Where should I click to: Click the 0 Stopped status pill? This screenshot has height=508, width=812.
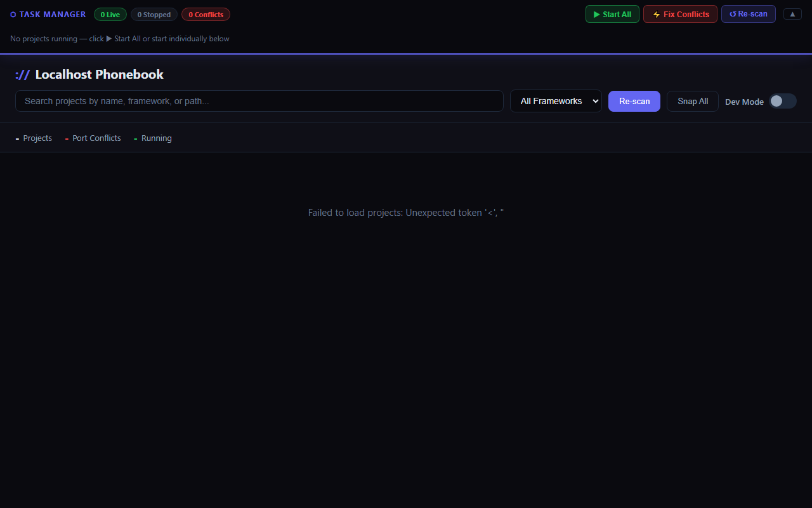154,14
